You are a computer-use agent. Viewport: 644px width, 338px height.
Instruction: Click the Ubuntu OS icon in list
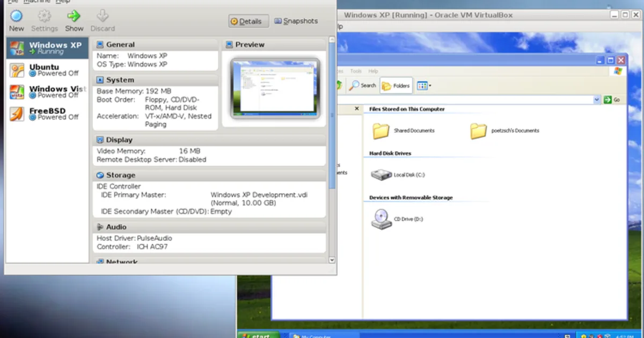click(17, 70)
